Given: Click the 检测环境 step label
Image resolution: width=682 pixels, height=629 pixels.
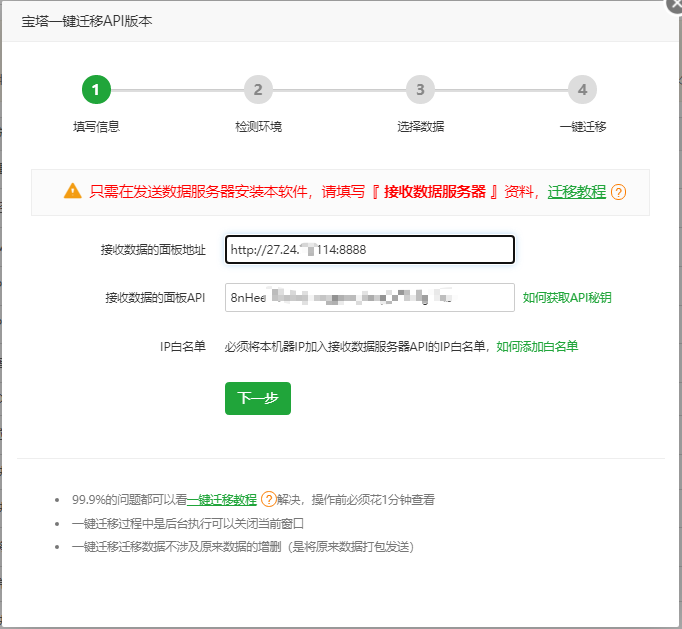Looking at the screenshot, I should click(258, 127).
